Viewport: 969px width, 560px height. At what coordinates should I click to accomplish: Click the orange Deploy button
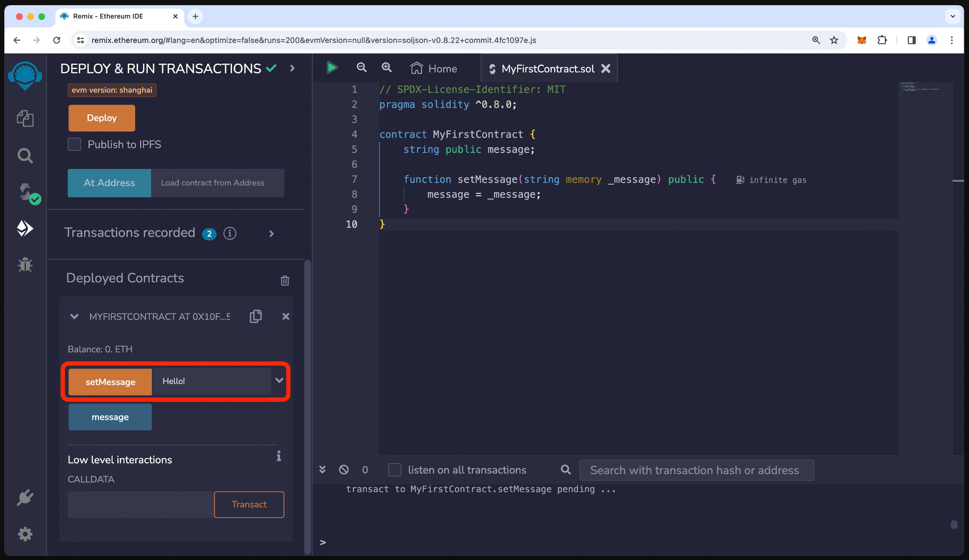point(102,118)
